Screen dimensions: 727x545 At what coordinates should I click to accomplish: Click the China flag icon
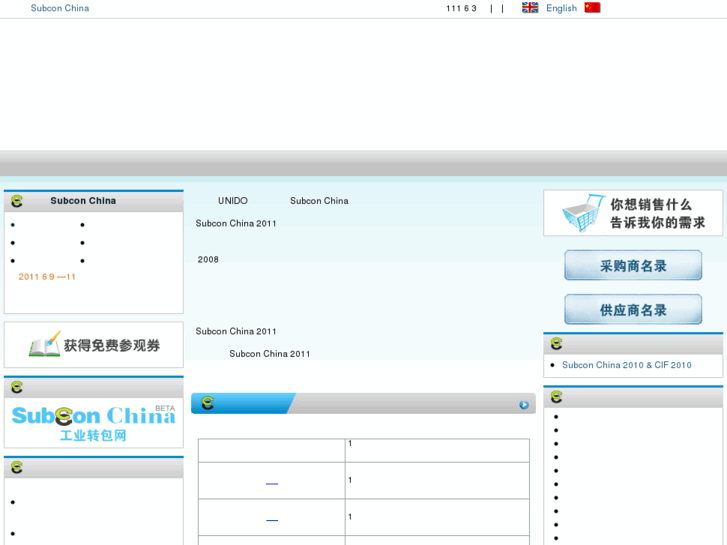click(x=592, y=7)
